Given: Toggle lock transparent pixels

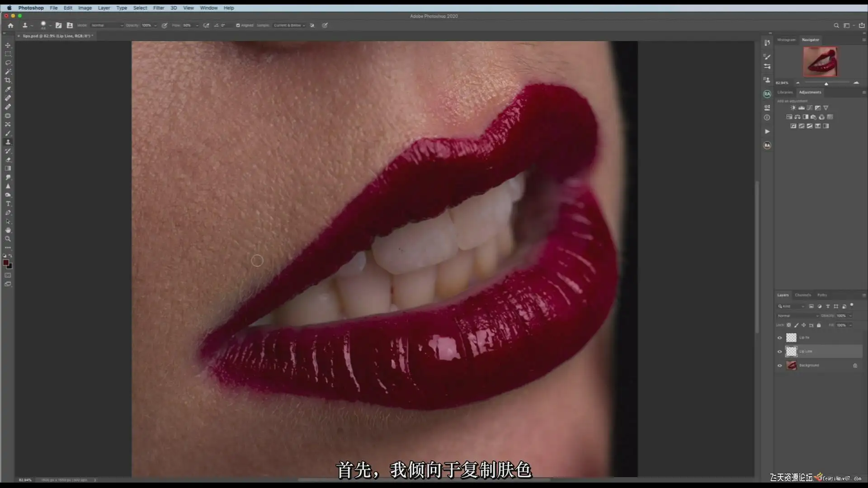Looking at the screenshot, I should tap(789, 325).
